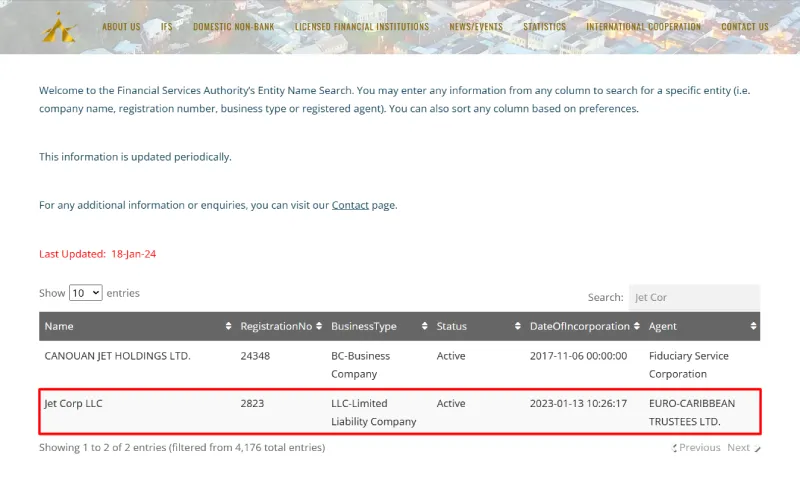Open Domestic Non-Bank menu

[233, 27]
